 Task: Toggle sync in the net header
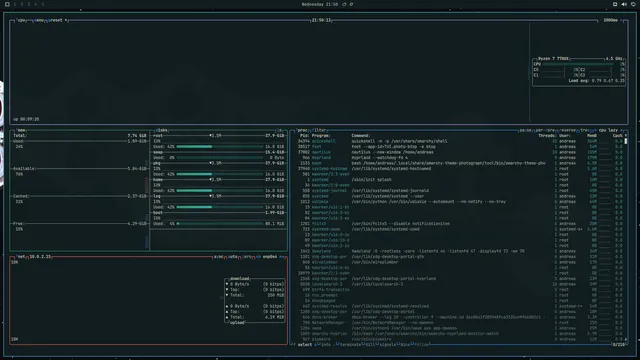pos(219,257)
